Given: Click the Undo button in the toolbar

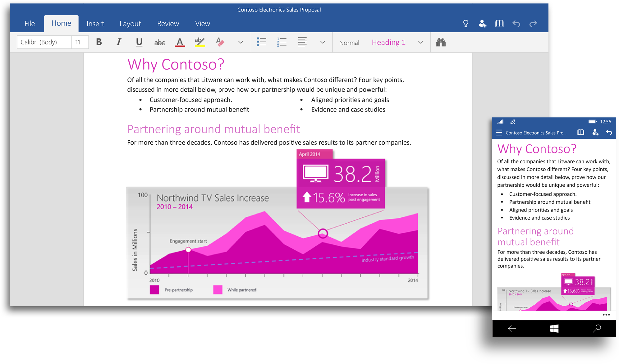Looking at the screenshot, I should point(518,23).
